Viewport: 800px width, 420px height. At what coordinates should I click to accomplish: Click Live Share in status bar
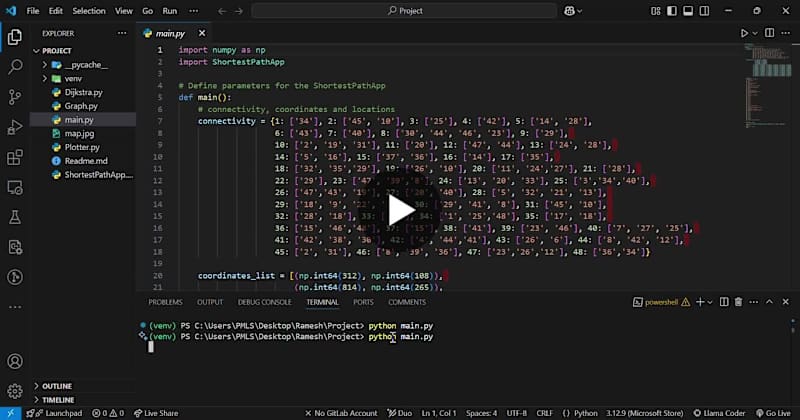coord(156,413)
